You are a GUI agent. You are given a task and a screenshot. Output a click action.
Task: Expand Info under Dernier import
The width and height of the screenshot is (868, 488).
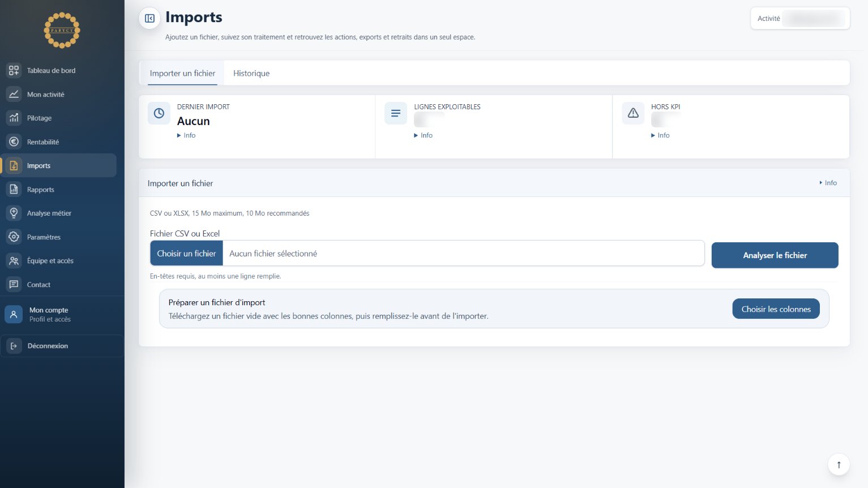[x=186, y=135]
